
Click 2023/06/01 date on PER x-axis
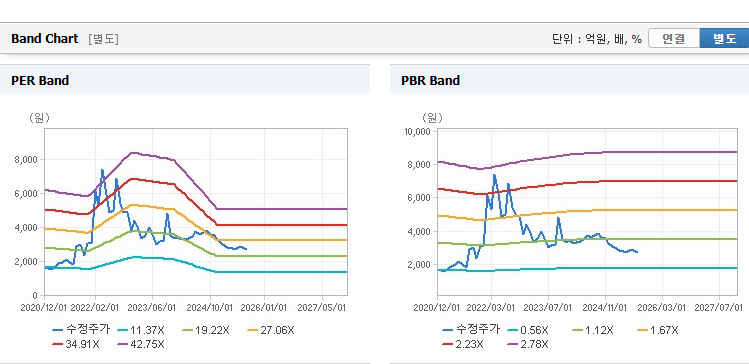[x=152, y=307]
